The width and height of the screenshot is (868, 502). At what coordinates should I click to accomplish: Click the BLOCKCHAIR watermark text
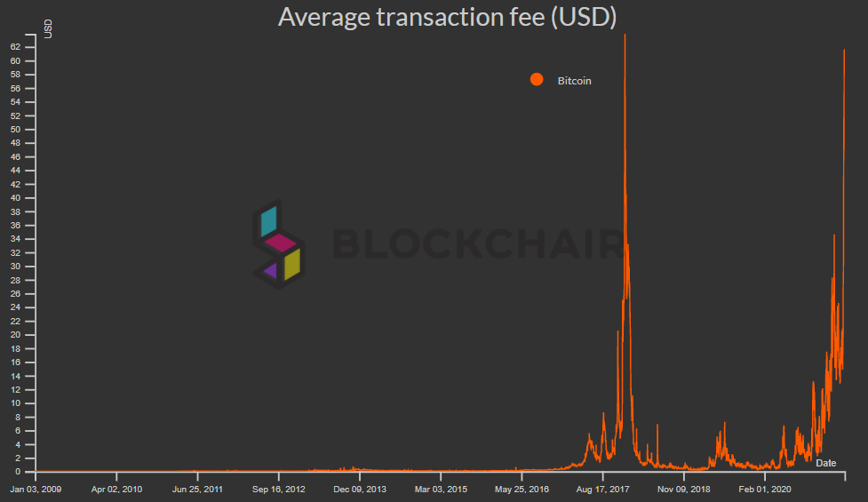click(477, 243)
